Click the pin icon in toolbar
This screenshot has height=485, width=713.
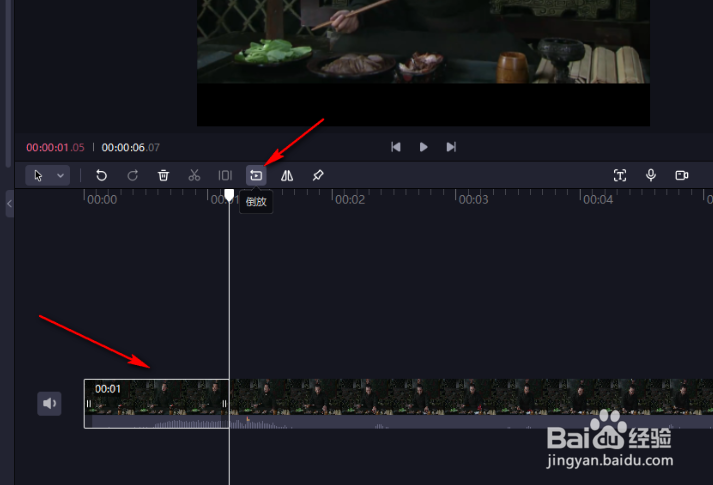[x=318, y=175]
